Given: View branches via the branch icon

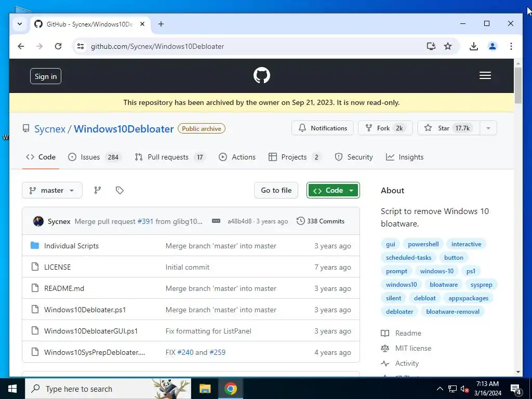Looking at the screenshot, I should [97, 190].
